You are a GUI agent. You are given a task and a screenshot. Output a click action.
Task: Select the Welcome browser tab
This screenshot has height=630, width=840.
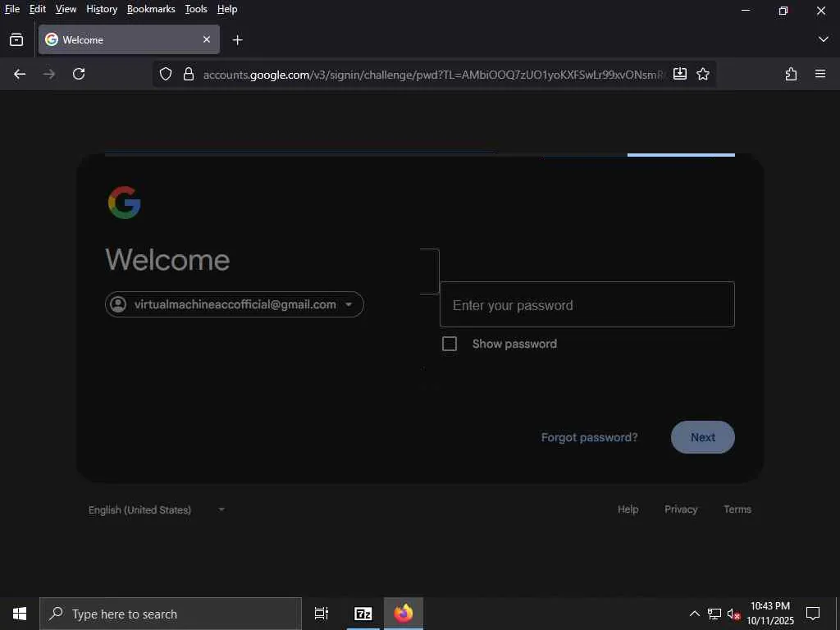tap(129, 39)
